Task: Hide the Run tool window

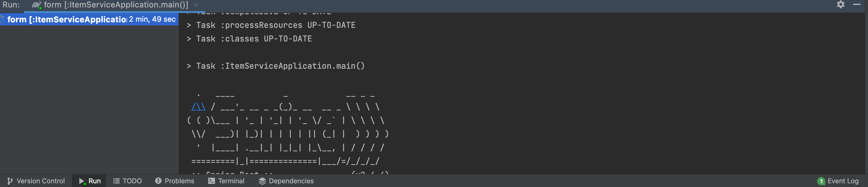Action: [x=857, y=4]
